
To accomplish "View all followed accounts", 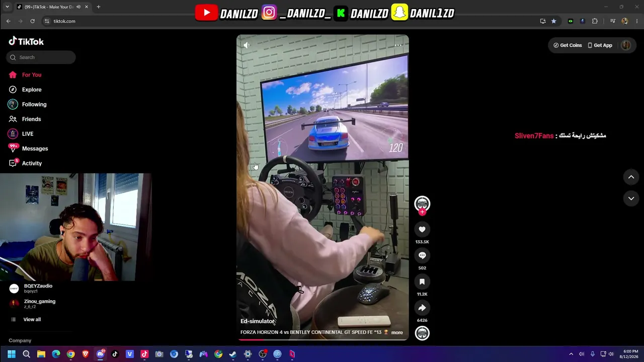I will tap(26, 319).
